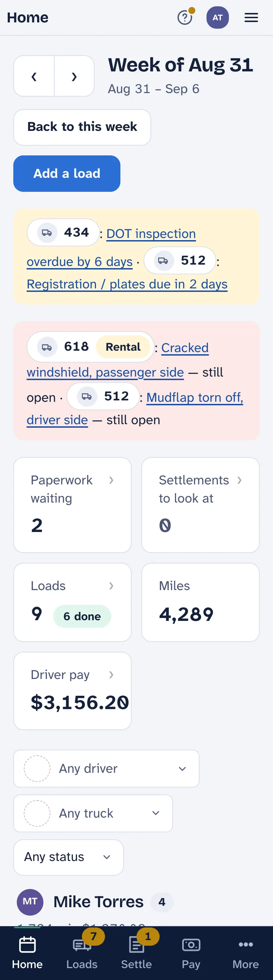This screenshot has height=980, width=273.
Task: Click the Add a load button
Action: click(67, 174)
